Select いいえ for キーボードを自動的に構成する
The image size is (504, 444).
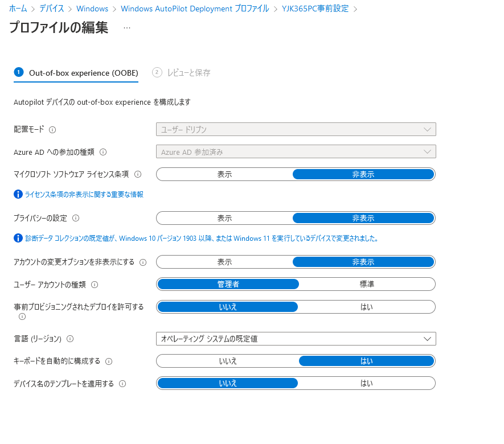(228, 361)
